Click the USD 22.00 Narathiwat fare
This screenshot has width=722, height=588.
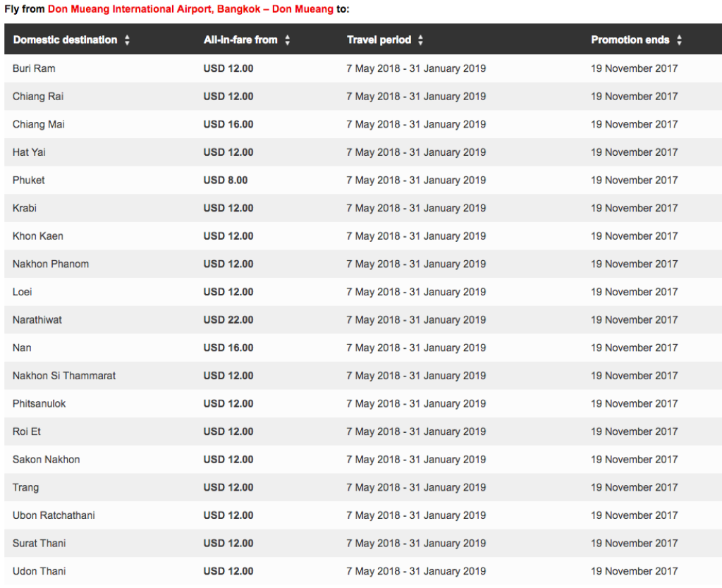[228, 319]
